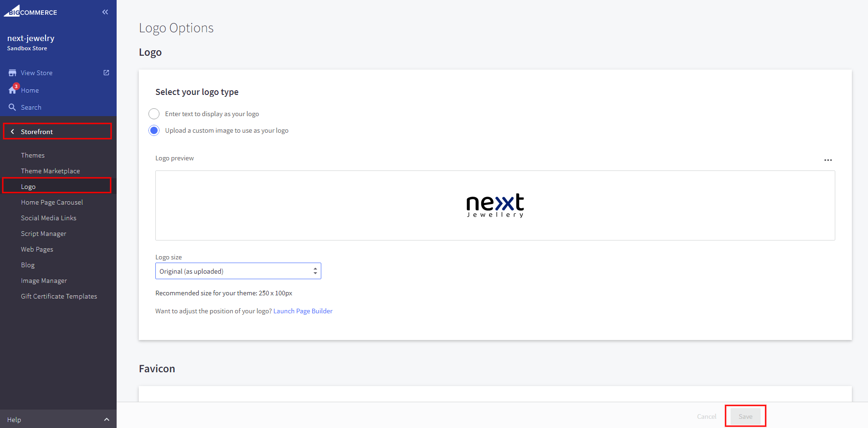The width and height of the screenshot is (868, 428).
Task: Open Home Page Carousel settings
Action: (52, 202)
